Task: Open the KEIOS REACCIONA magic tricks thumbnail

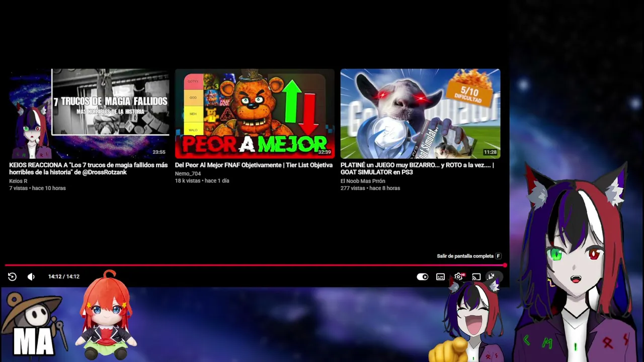Action: [x=89, y=114]
